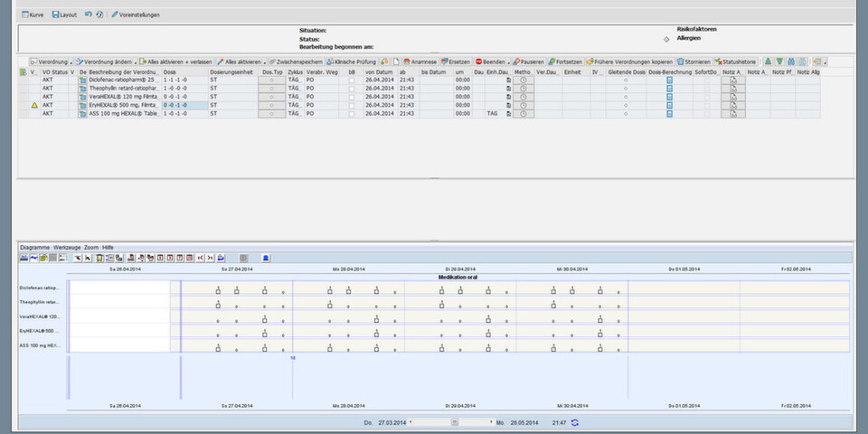Click the Layout save icon

coord(55,15)
